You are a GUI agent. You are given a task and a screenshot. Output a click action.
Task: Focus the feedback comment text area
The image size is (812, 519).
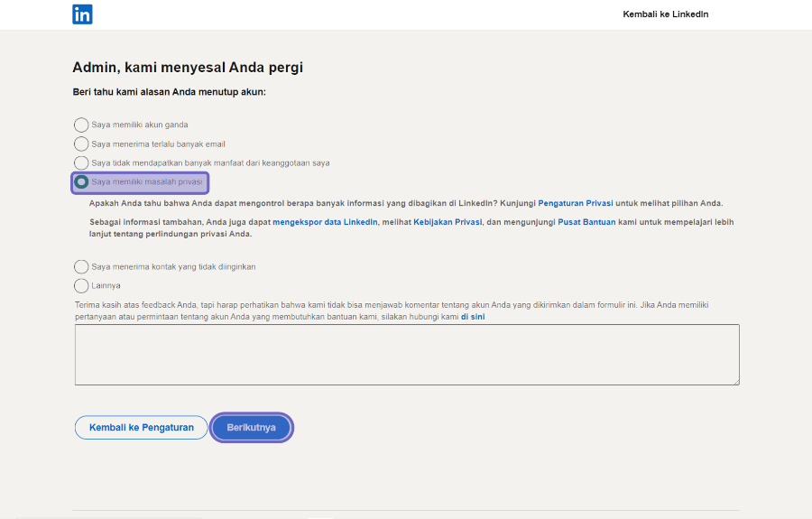pyautogui.click(x=407, y=355)
